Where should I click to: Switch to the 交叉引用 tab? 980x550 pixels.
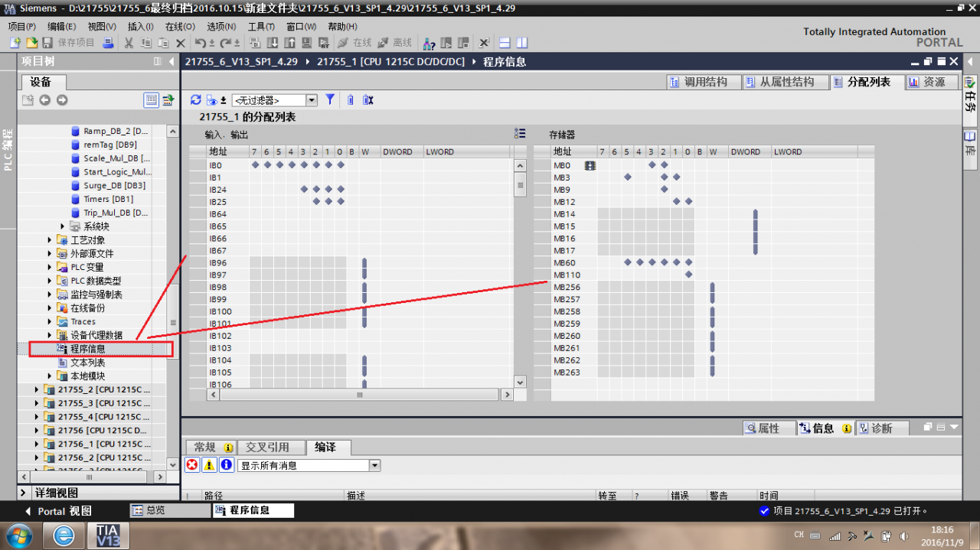point(270,447)
